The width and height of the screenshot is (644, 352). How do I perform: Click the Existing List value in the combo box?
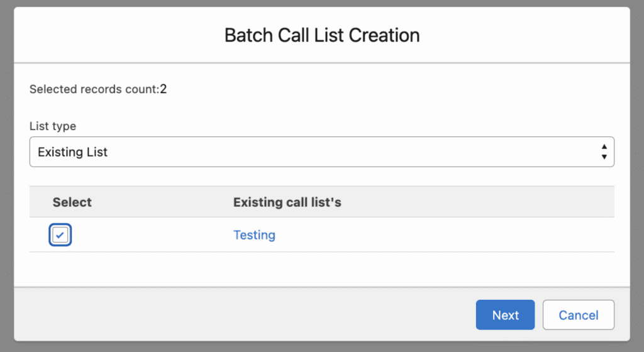click(73, 152)
